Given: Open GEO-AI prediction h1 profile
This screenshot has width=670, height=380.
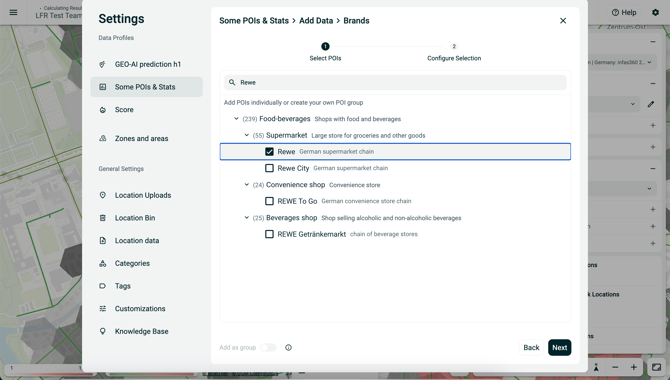Looking at the screenshot, I should [x=146, y=64].
